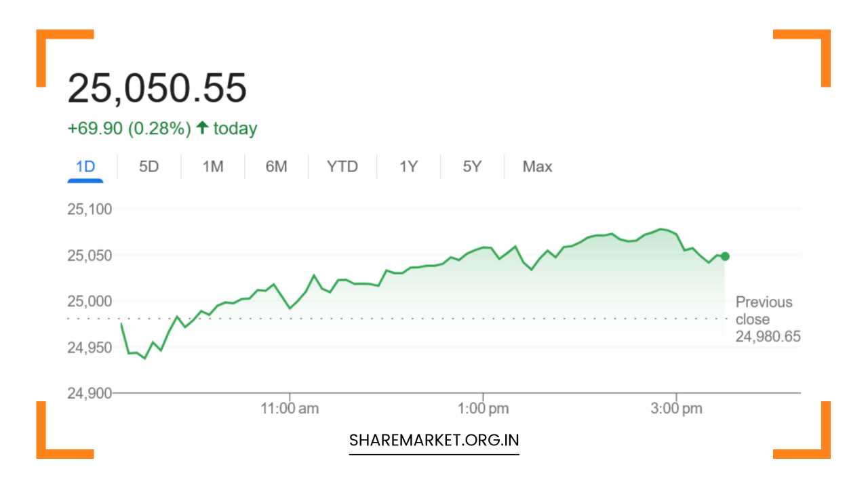
Task: Switch to the 5D chart tab
Action: (x=149, y=167)
